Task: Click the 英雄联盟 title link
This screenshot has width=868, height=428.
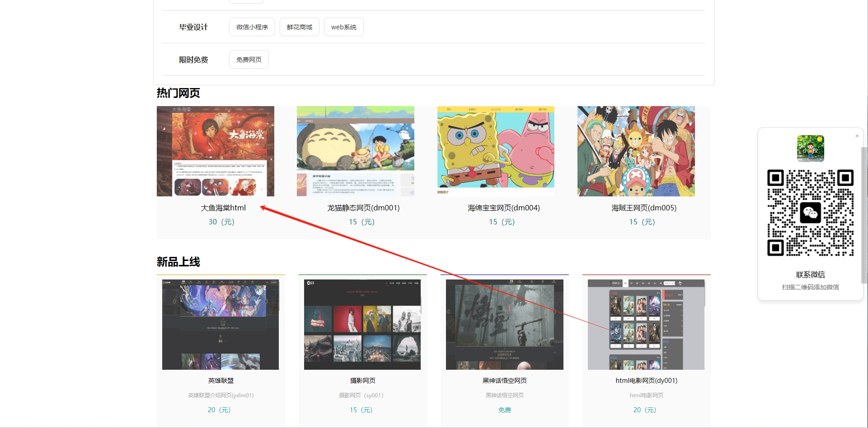Action: coord(221,381)
